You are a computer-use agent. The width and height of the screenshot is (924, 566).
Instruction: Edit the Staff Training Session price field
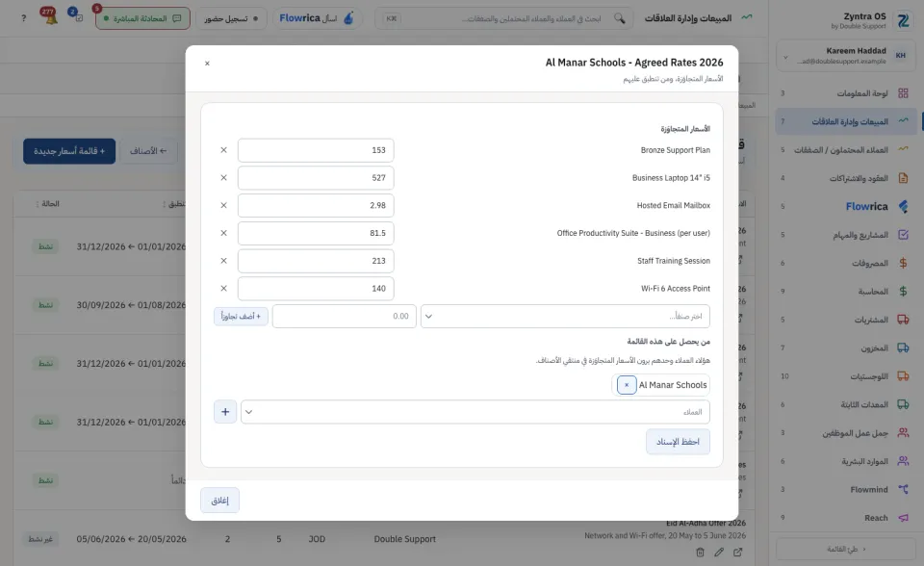coord(316,261)
